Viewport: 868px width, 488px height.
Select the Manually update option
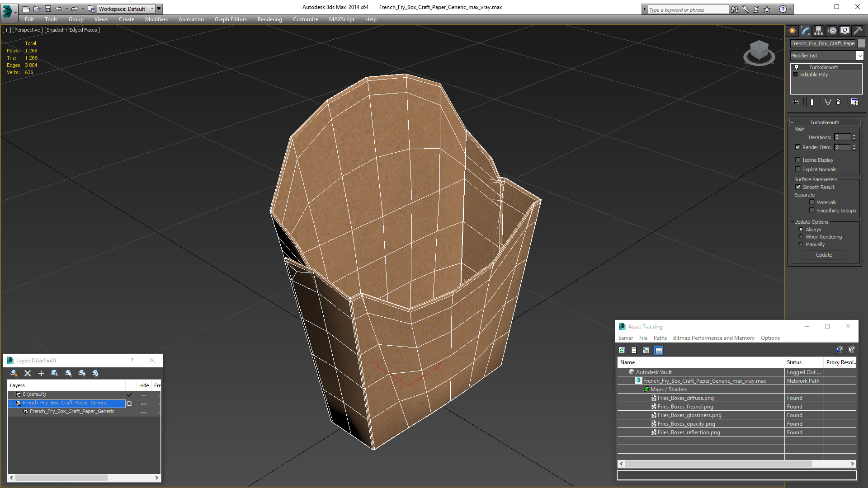pos(801,244)
